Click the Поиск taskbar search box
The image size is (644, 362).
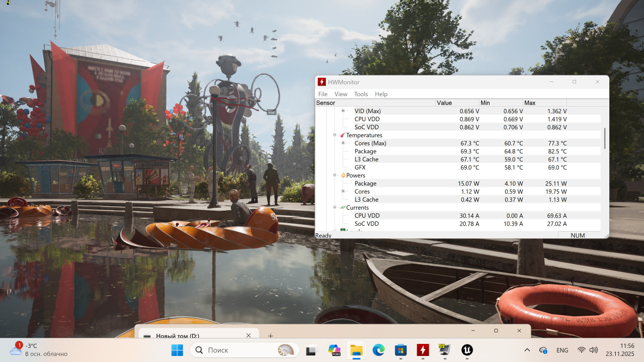point(245,350)
